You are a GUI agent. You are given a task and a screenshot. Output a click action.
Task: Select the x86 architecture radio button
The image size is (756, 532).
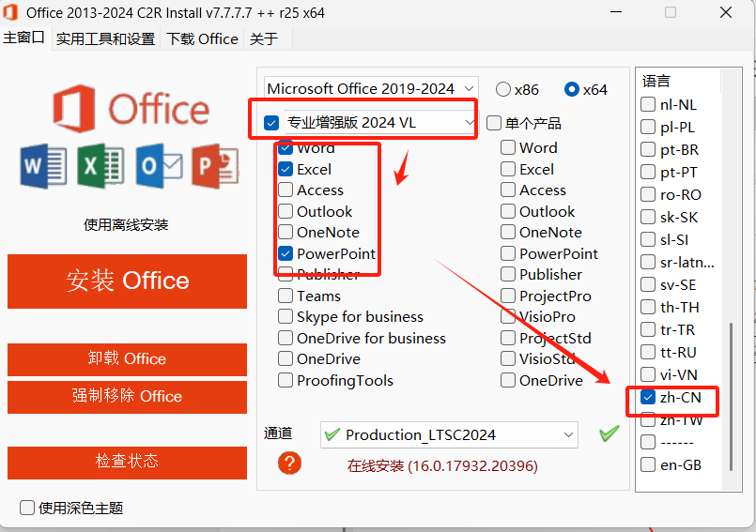click(502, 89)
